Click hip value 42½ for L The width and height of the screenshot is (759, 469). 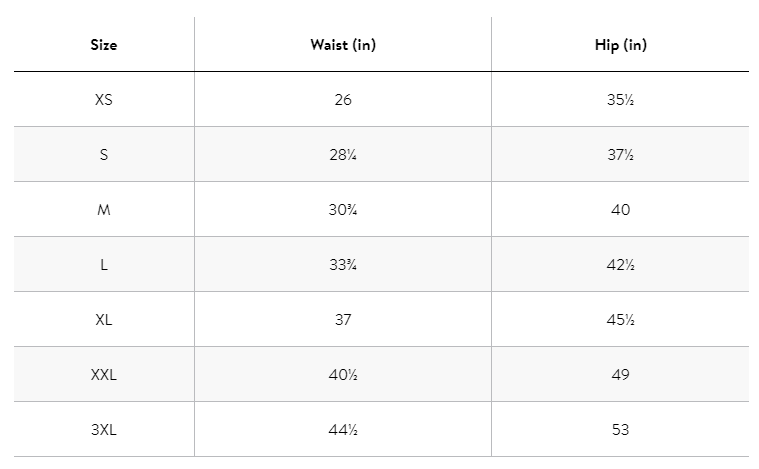pos(620,265)
